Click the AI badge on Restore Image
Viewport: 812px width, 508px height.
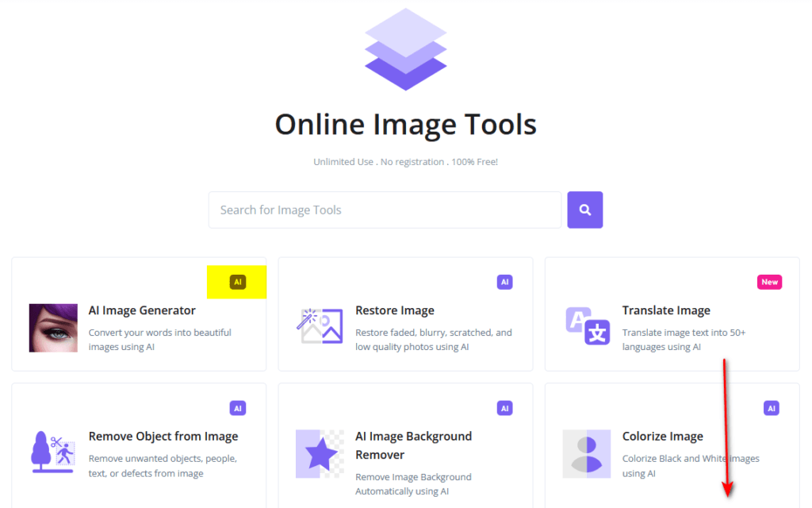point(505,282)
